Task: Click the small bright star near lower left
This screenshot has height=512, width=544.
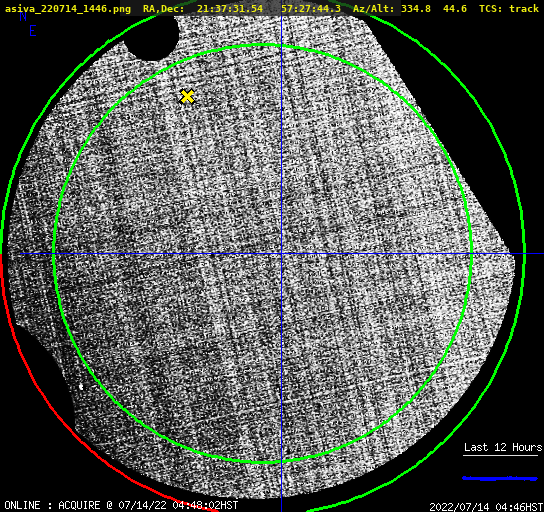Action: coord(81,386)
